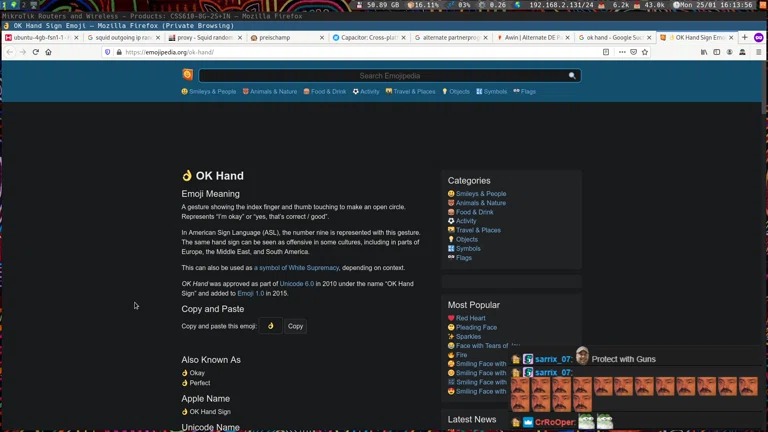Open the Unicode 6.0 link
The image size is (768, 432).
pos(296,284)
